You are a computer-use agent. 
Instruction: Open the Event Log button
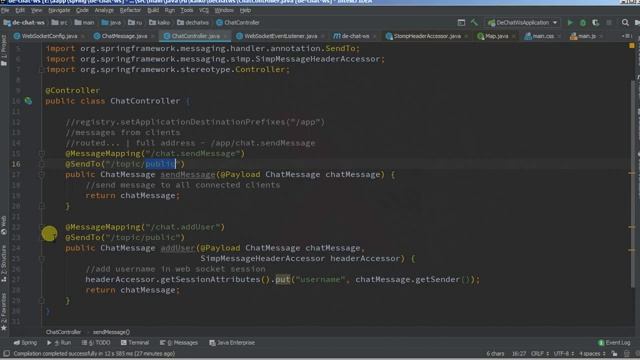(614, 343)
